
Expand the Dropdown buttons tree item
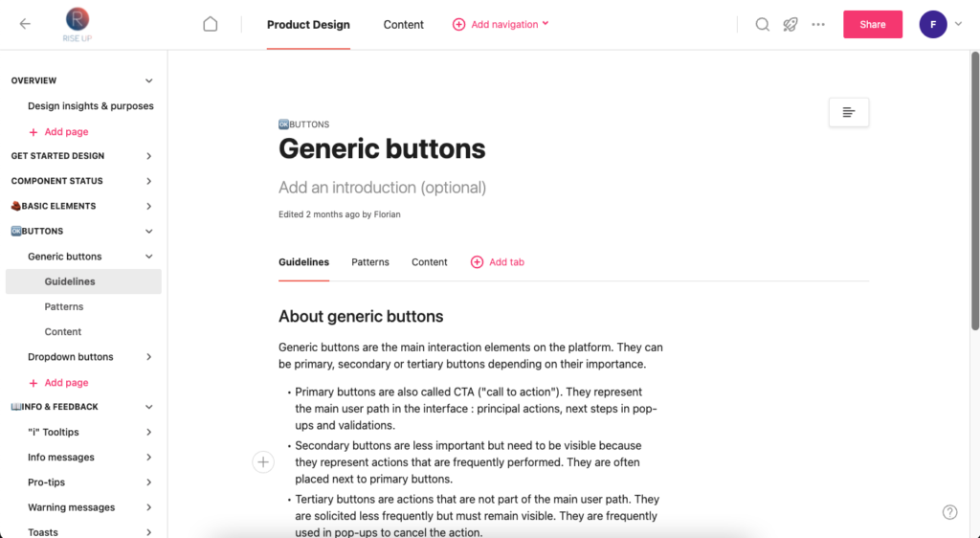pyautogui.click(x=148, y=357)
